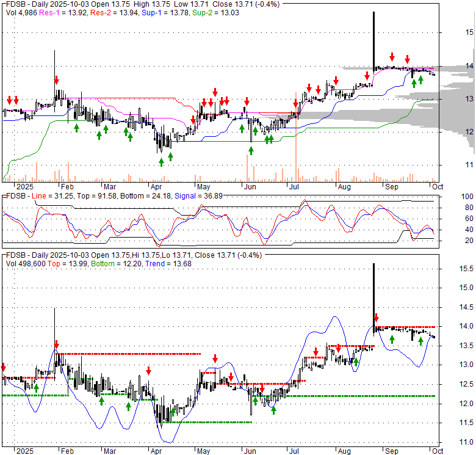476x455 pixels.
Task: Click the green up arrow below early February in top chart
Action: click(x=77, y=127)
